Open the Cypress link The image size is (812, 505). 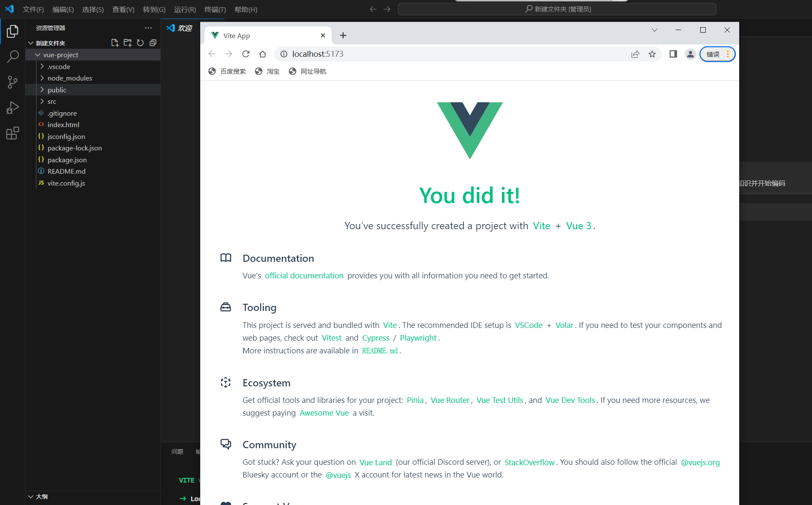coord(376,338)
